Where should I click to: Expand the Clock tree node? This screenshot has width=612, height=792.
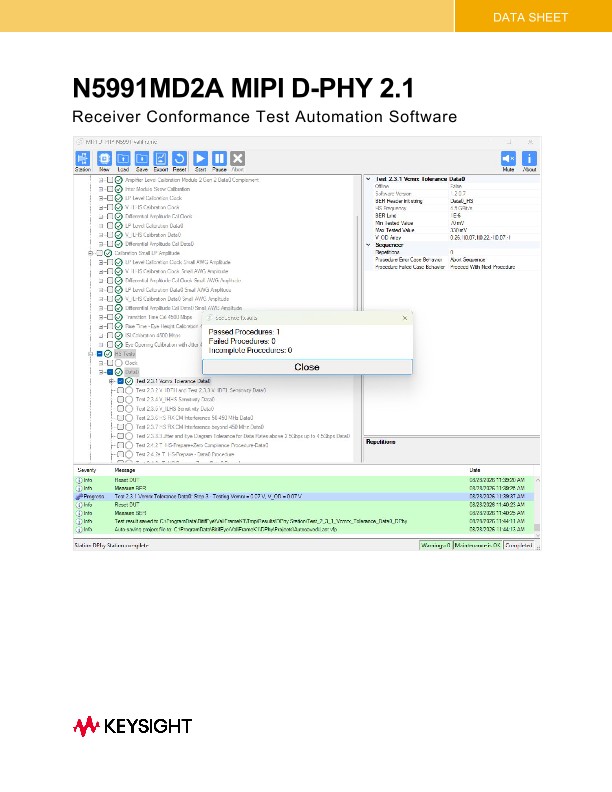(x=101, y=363)
